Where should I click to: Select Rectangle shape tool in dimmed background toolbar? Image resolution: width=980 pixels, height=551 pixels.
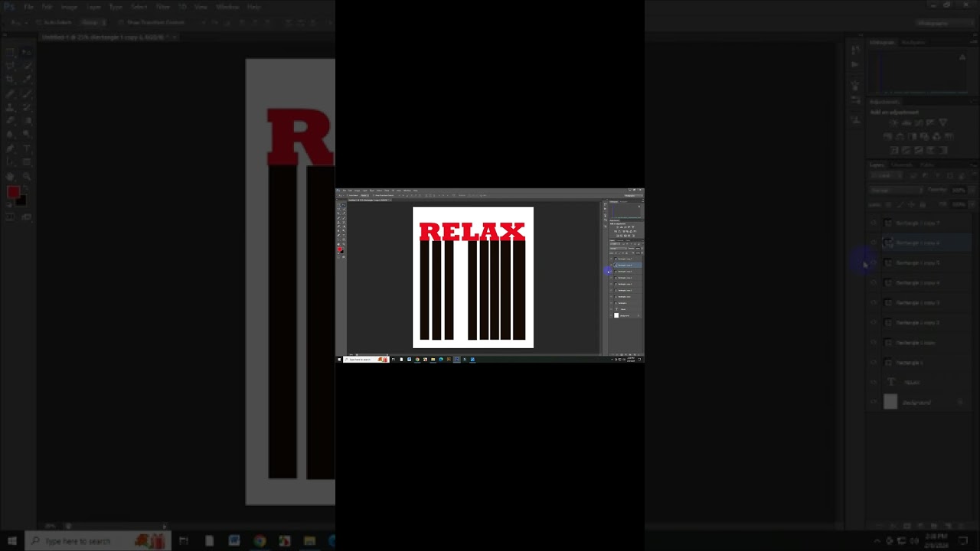pyautogui.click(x=27, y=162)
